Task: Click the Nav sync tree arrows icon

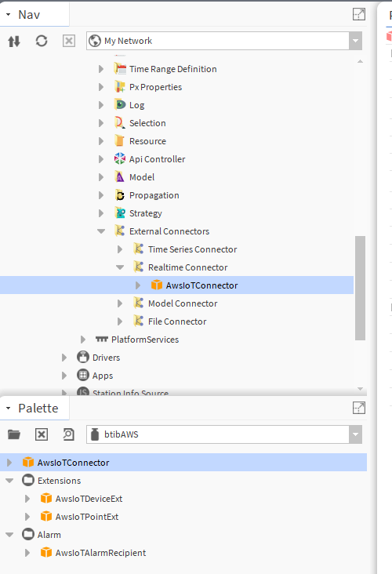Action: [x=14, y=41]
